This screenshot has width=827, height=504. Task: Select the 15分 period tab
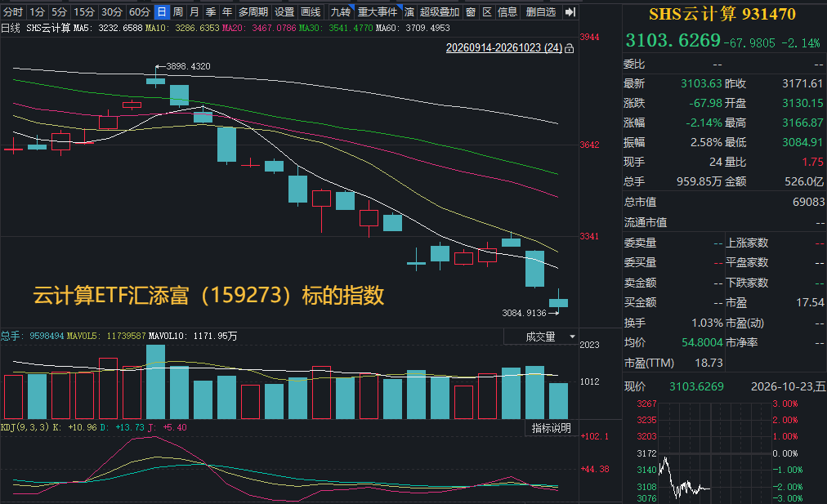84,12
